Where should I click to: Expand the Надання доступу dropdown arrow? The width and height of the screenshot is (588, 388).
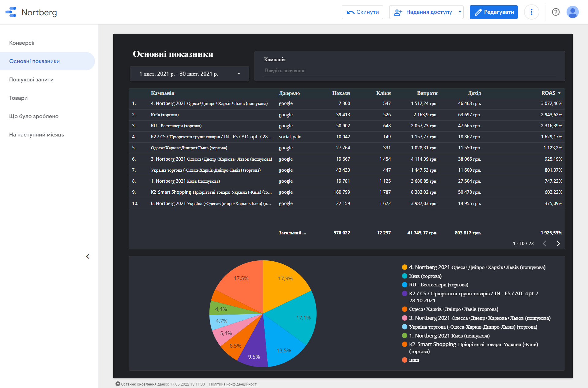coord(460,12)
